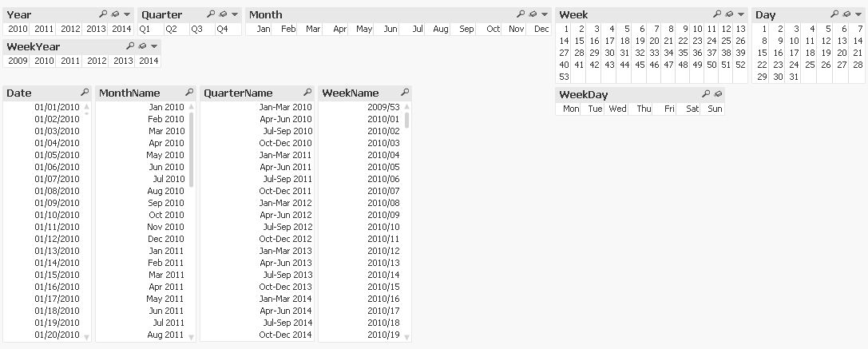Pick Jan-Mar 2012 in the QuarterName list
The image size is (868, 349).
pyautogui.click(x=285, y=203)
